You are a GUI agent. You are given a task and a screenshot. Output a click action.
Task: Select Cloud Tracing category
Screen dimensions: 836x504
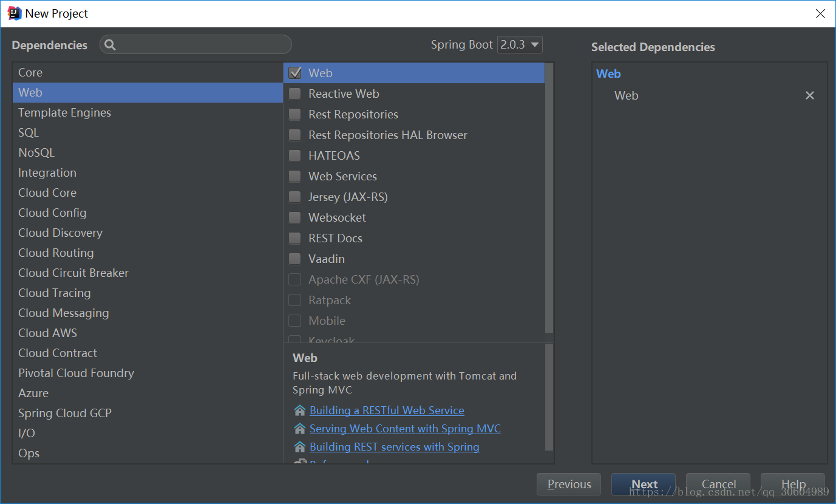pyautogui.click(x=148, y=293)
